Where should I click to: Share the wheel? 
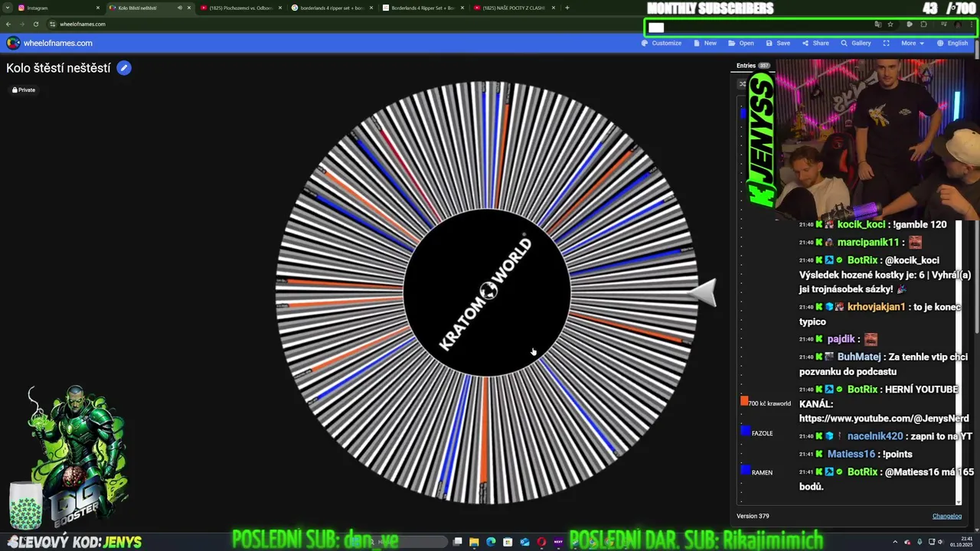[x=815, y=43]
